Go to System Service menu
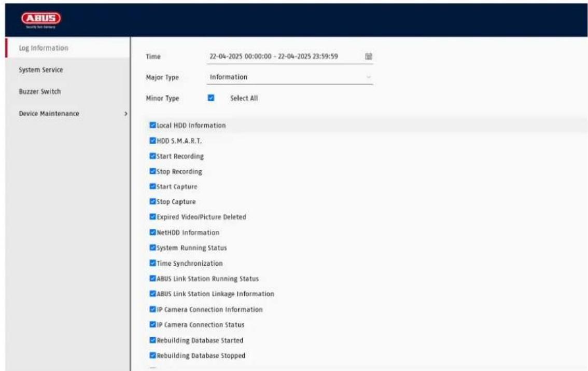588x371 pixels. pos(41,70)
